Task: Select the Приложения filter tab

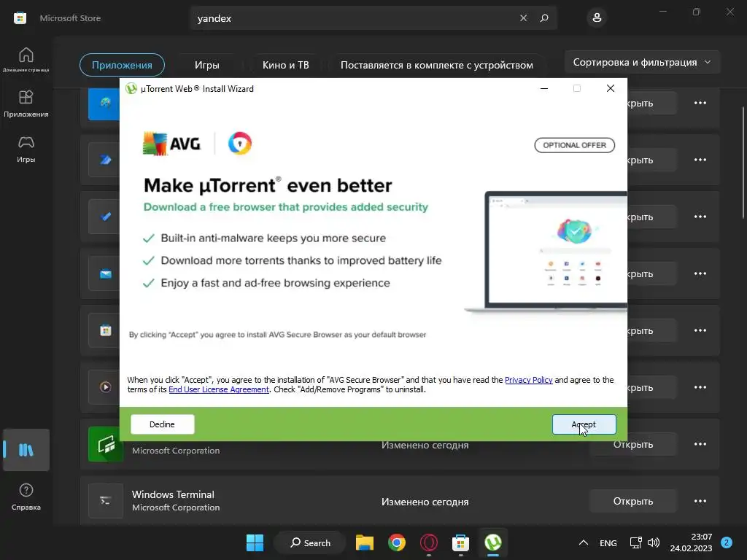Action: click(x=122, y=65)
